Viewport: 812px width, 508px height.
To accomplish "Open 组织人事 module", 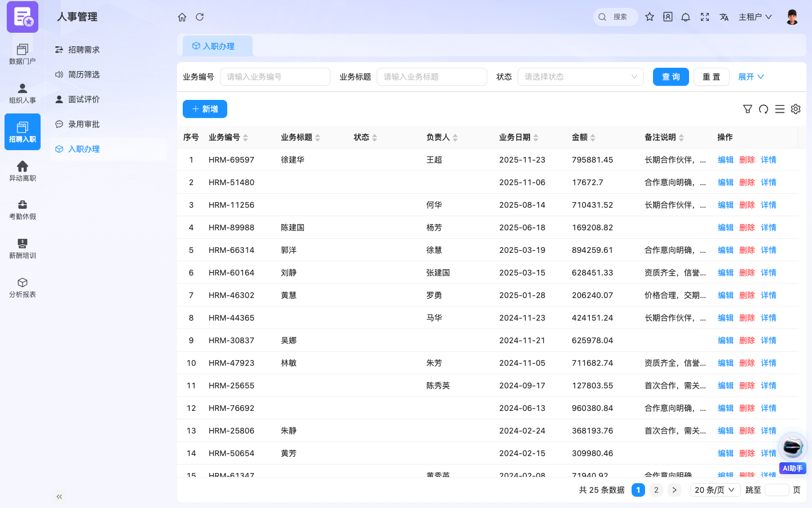I will pyautogui.click(x=23, y=93).
